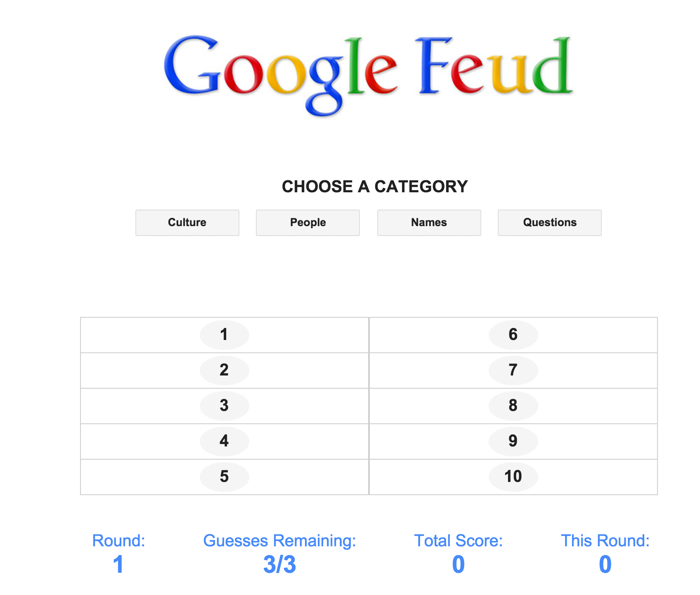Click the Choose a Category heading
Image resolution: width=700 pixels, height=595 pixels.
click(375, 187)
